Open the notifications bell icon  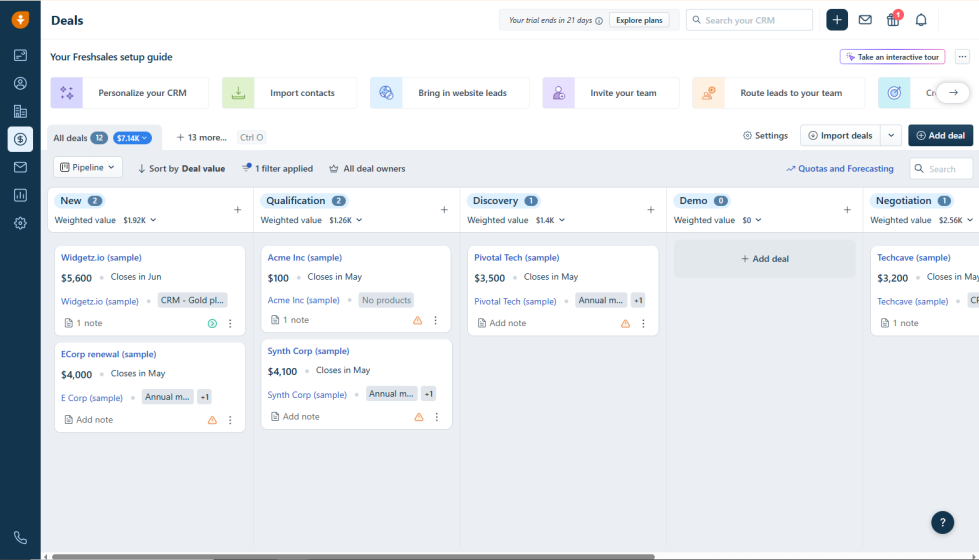pyautogui.click(x=921, y=20)
